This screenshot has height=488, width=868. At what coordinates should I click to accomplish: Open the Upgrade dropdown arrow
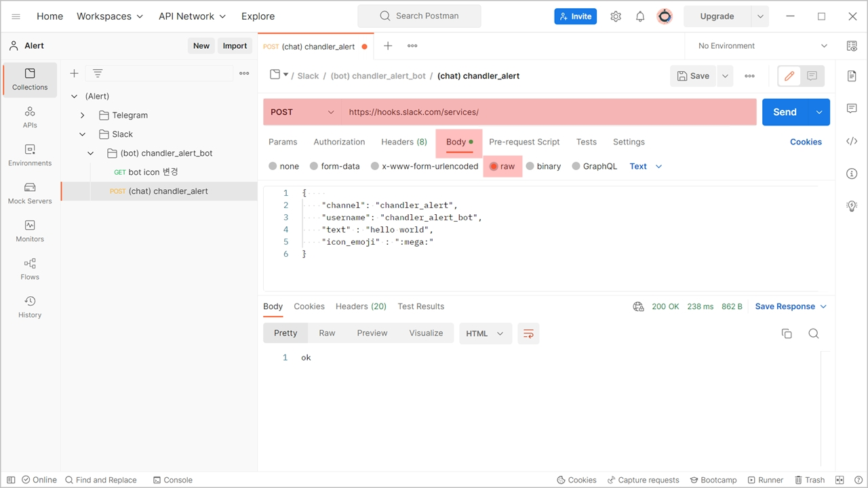tap(760, 16)
